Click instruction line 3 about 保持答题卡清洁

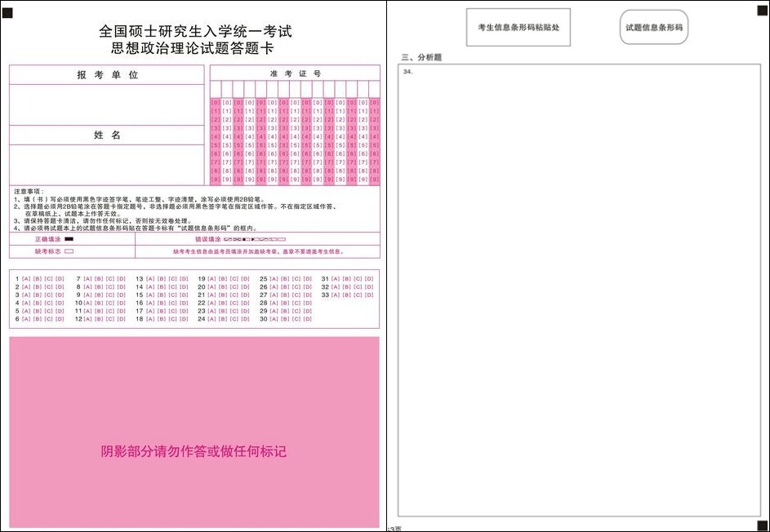[103, 221]
